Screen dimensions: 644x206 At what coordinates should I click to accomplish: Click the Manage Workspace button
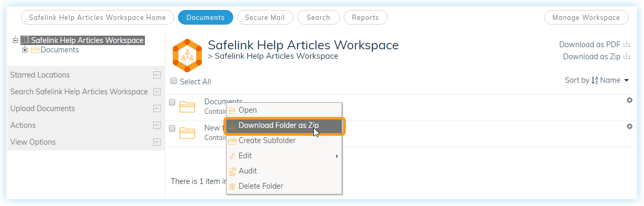(x=586, y=17)
